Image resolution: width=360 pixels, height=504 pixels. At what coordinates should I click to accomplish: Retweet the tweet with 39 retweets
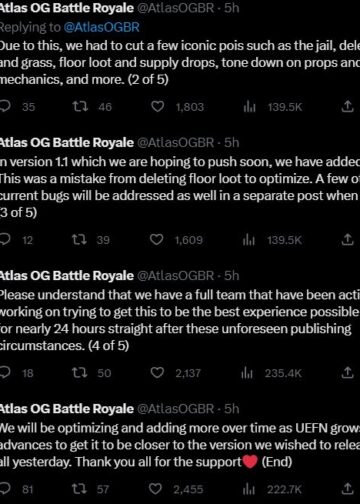[80, 240]
